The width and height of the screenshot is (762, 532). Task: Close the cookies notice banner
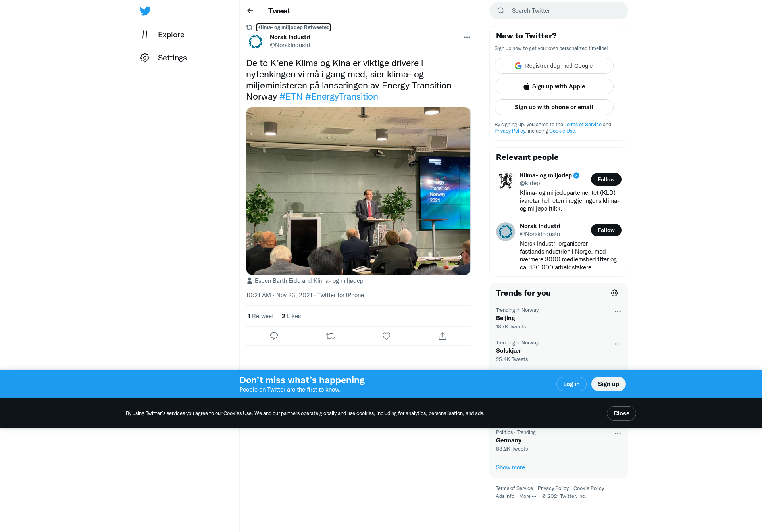(x=622, y=413)
